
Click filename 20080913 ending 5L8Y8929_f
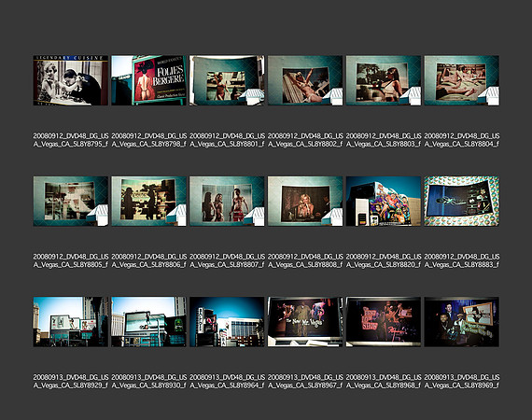point(71,382)
